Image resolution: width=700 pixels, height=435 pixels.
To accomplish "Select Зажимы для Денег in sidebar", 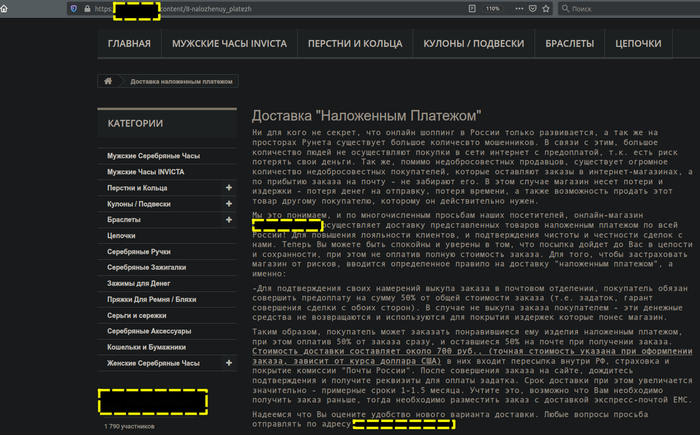I will coord(142,283).
